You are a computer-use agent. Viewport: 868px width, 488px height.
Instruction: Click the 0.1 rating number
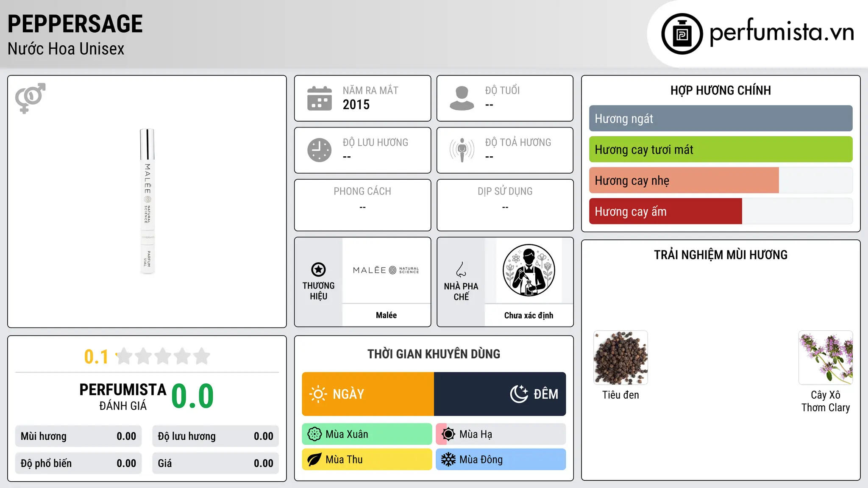point(96,357)
